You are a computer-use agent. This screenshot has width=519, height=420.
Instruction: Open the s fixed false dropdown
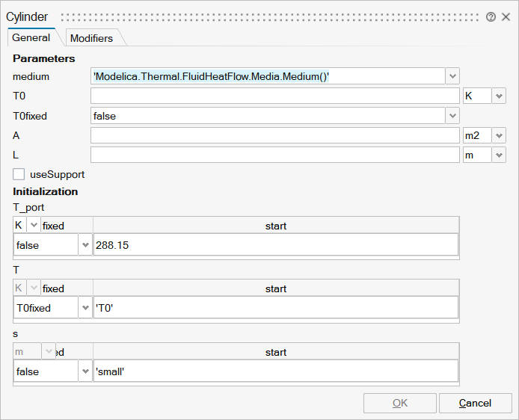[85, 371]
